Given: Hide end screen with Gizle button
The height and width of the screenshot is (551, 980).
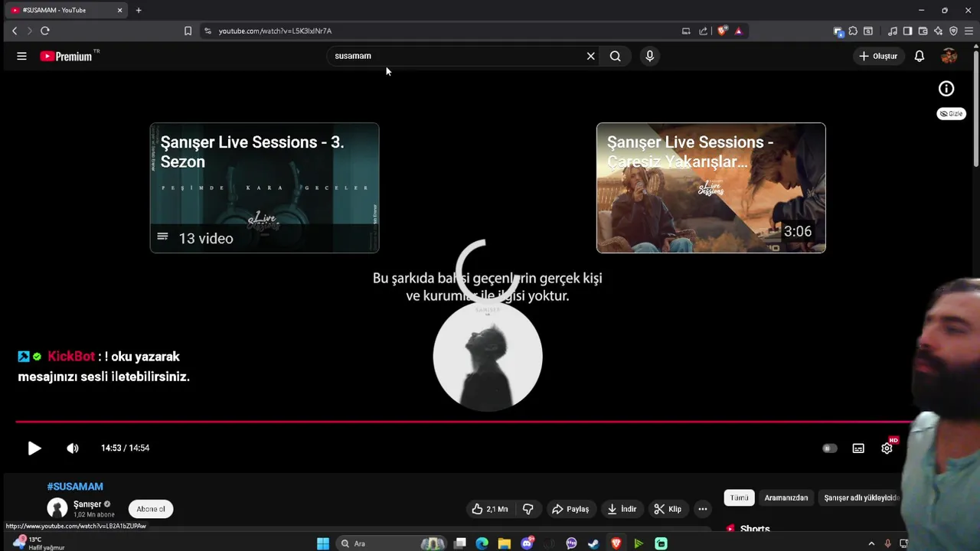Looking at the screenshot, I should point(952,113).
